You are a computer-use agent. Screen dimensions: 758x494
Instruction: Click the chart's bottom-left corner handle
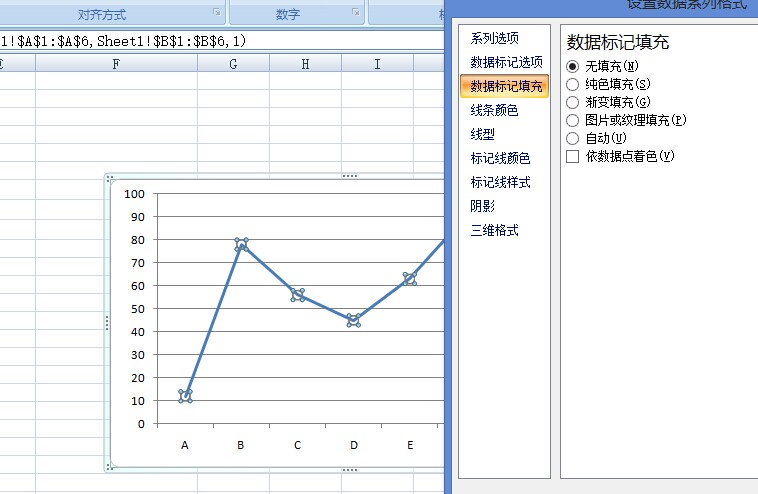pyautogui.click(x=110, y=467)
